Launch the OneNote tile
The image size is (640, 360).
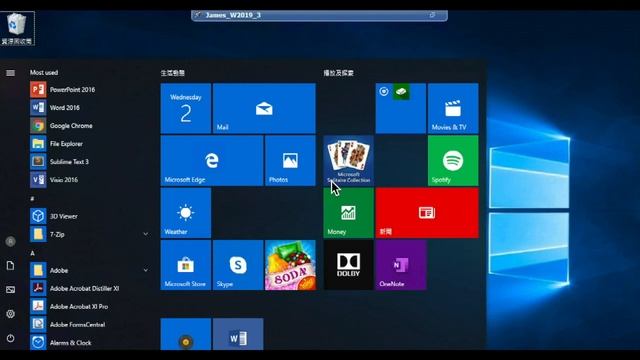tap(401, 265)
